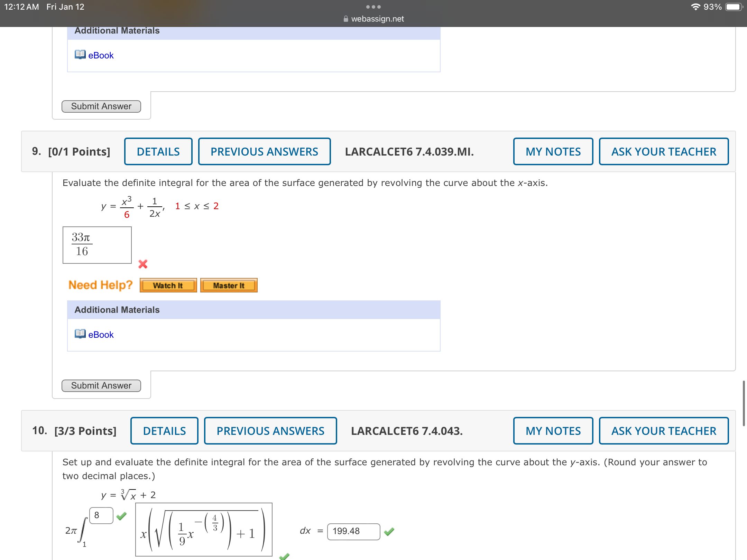Tap the three-dots multitasking icon
The image size is (747, 560).
tap(373, 7)
